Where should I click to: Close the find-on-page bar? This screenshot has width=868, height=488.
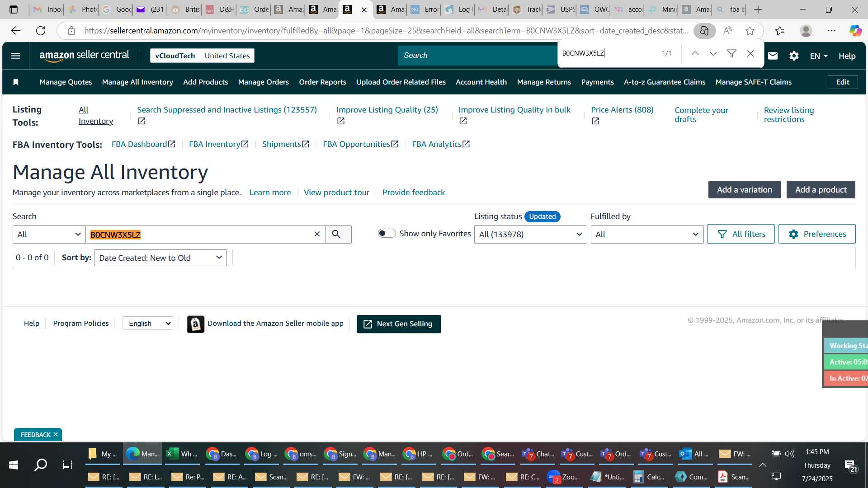click(x=750, y=53)
